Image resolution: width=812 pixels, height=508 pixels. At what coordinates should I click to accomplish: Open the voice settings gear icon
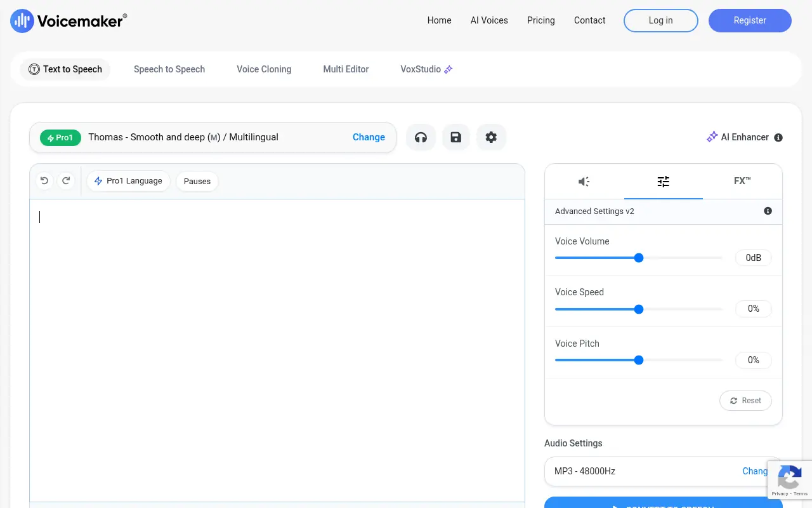[491, 137]
